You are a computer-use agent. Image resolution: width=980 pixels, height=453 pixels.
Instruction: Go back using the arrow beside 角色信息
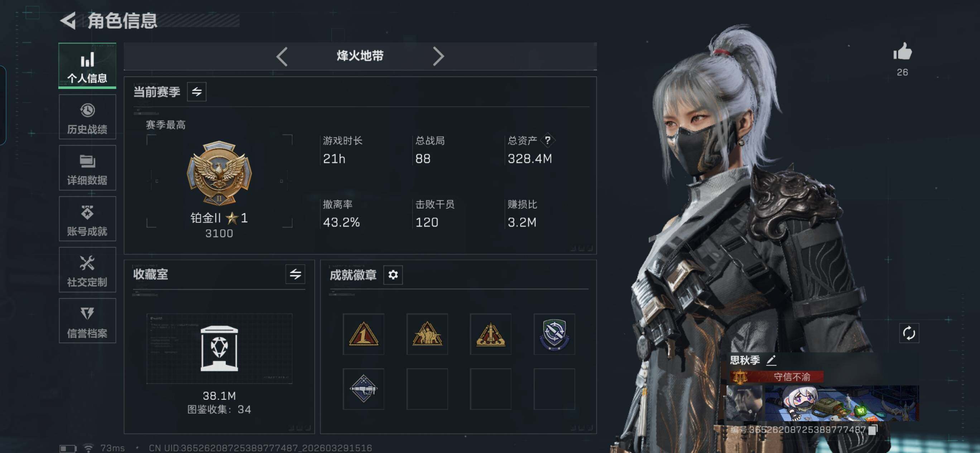point(68,21)
